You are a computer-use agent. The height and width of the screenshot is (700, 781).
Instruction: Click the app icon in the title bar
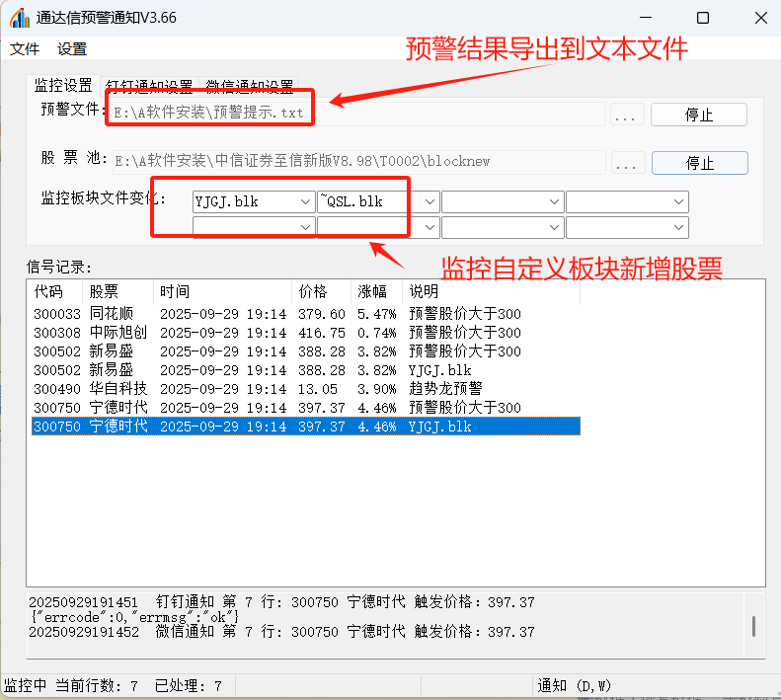[20, 18]
